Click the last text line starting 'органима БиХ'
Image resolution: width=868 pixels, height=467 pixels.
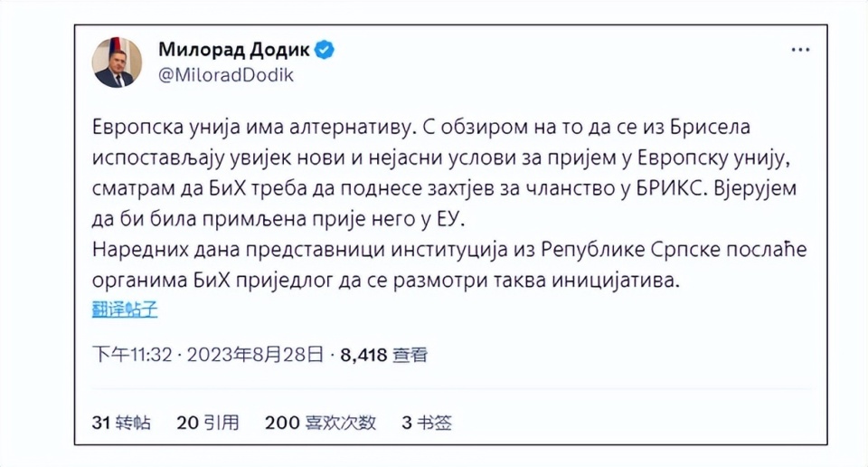click(384, 281)
